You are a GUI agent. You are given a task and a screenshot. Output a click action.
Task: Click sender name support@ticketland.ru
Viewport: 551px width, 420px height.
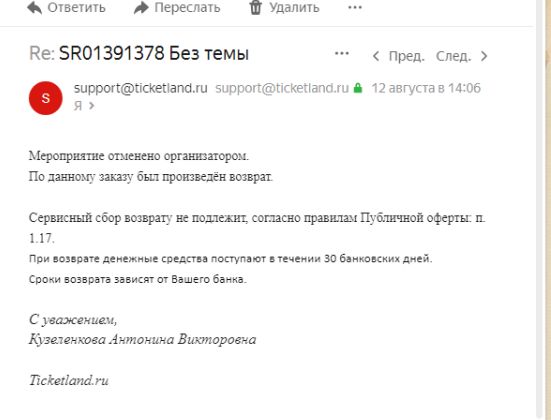coord(141,88)
